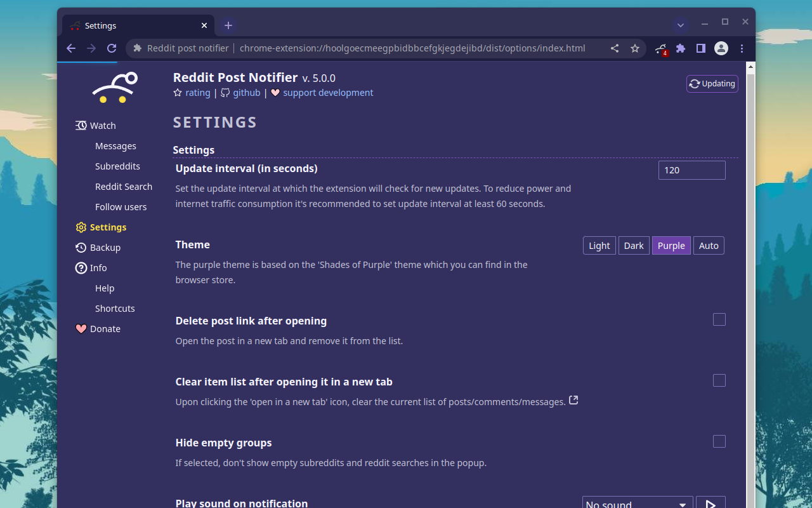This screenshot has height=508, width=812.
Task: Open Follow users sidebar item
Action: 121,207
